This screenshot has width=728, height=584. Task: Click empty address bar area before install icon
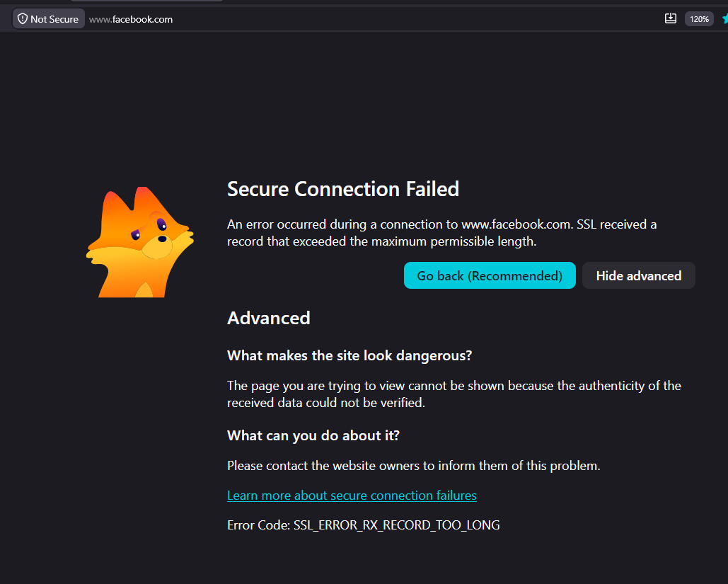click(x=418, y=19)
